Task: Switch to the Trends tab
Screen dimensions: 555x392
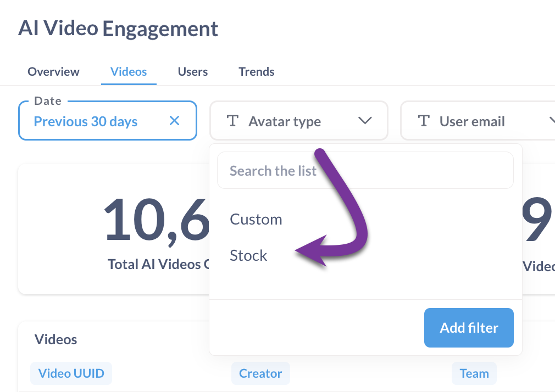Action: pyautogui.click(x=256, y=71)
